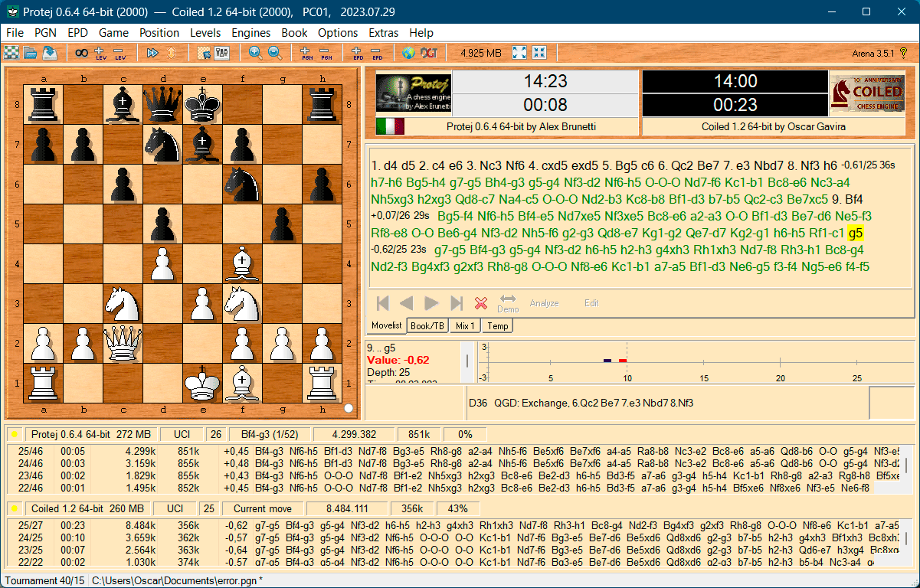Open the Levels menu

[x=205, y=33]
